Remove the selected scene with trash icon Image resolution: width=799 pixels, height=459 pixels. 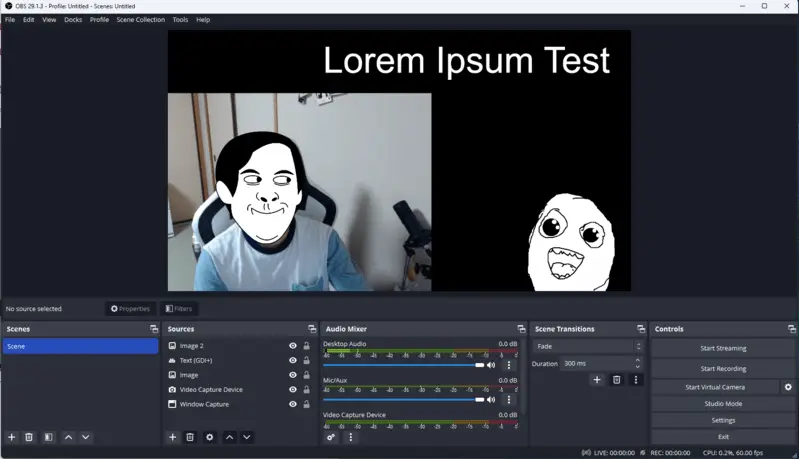29,437
